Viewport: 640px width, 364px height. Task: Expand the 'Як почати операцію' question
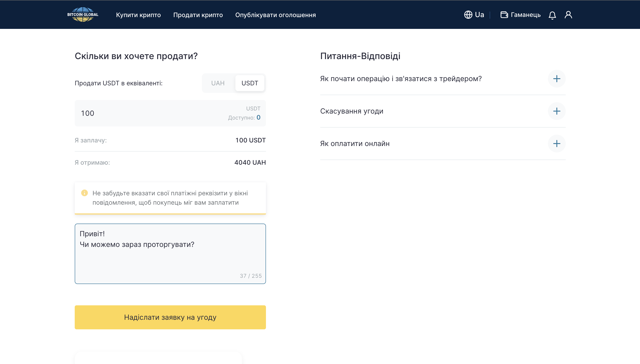pos(557,79)
